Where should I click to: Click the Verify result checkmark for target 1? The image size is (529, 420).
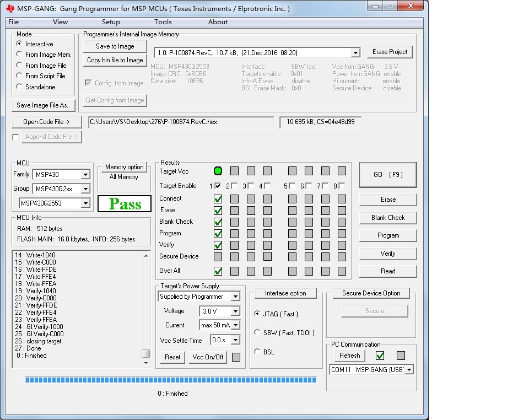click(x=218, y=245)
